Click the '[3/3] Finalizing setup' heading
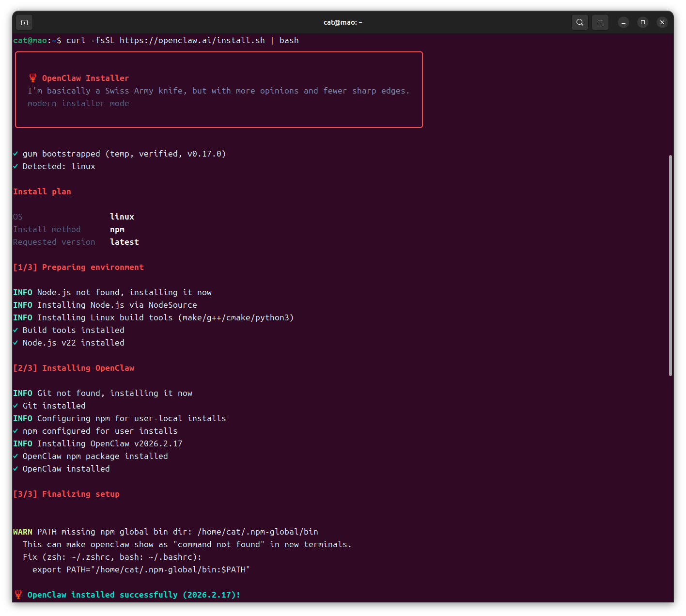 [x=66, y=494]
